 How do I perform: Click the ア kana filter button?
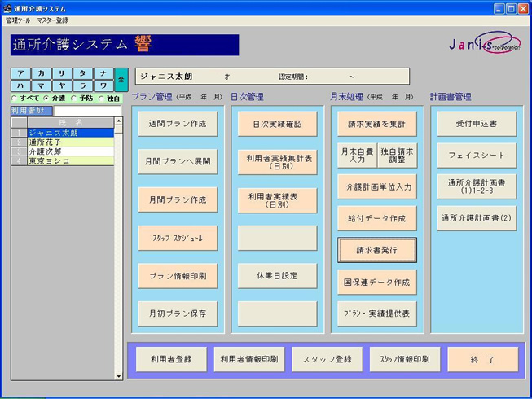coord(20,73)
